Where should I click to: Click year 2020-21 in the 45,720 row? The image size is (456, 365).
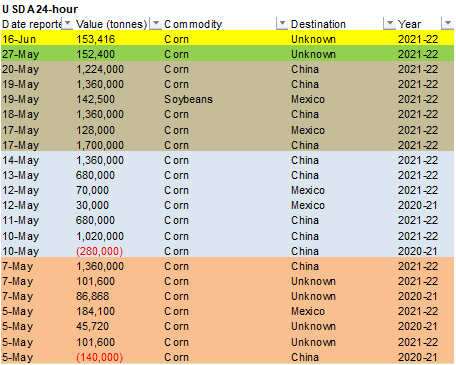coord(417,326)
